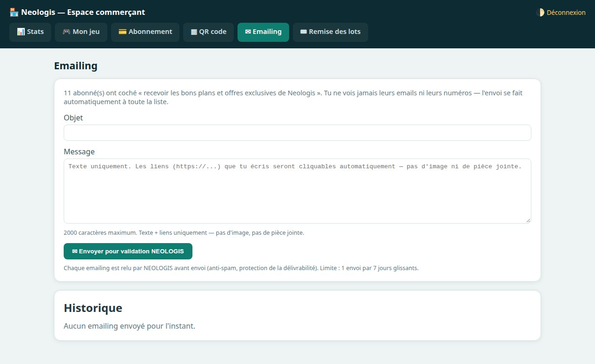
Task: Click the Emailing page heading
Action: coord(76,66)
